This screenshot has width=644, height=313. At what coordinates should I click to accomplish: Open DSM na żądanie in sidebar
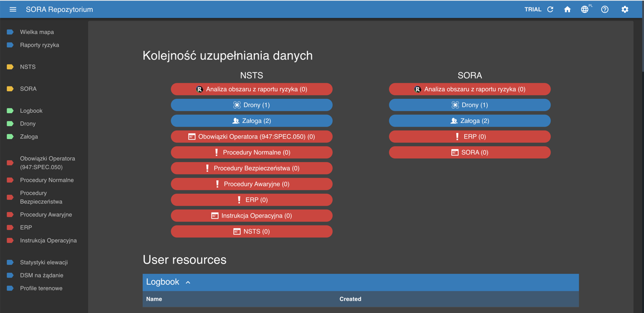41,275
